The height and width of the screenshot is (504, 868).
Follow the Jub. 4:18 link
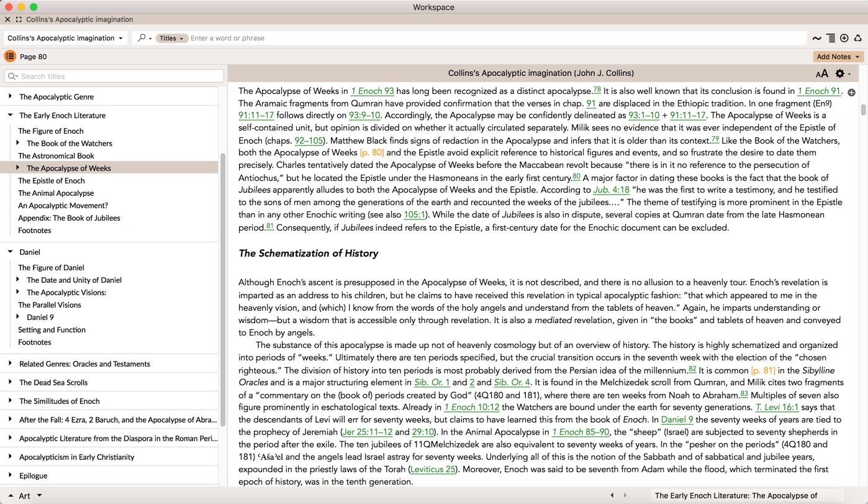coord(612,190)
